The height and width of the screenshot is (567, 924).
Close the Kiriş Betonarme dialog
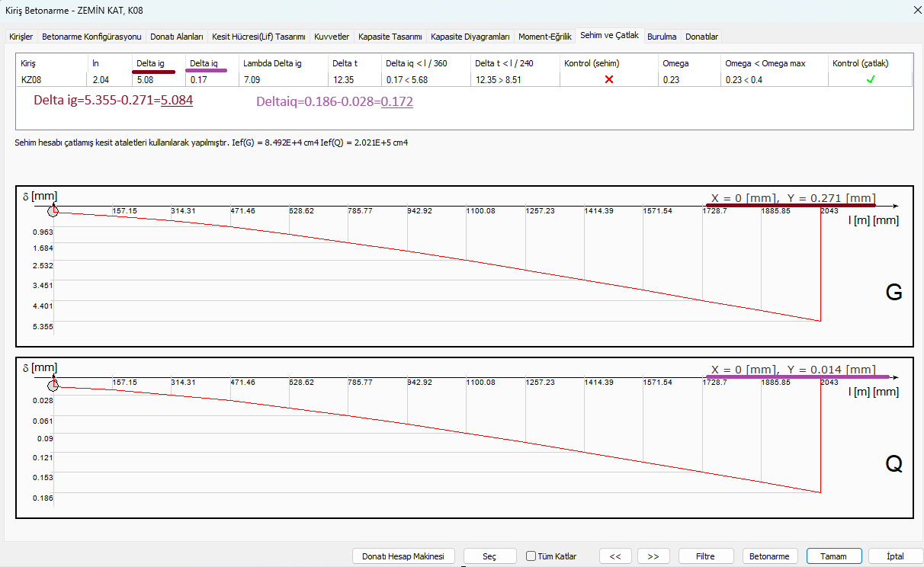[x=916, y=10]
